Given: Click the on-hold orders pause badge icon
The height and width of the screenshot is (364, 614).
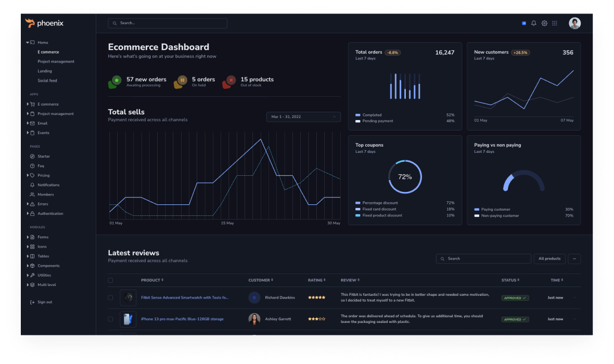Looking at the screenshot, I should 182,81.
